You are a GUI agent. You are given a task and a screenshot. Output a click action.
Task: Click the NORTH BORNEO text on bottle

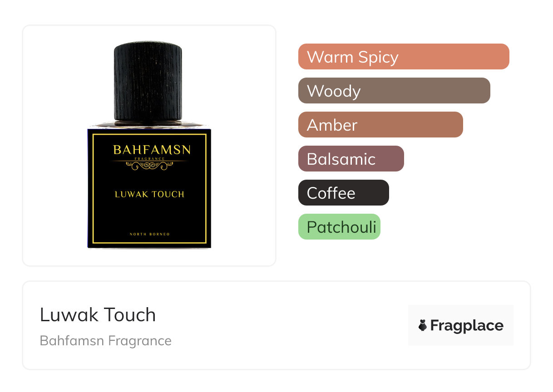tap(149, 234)
